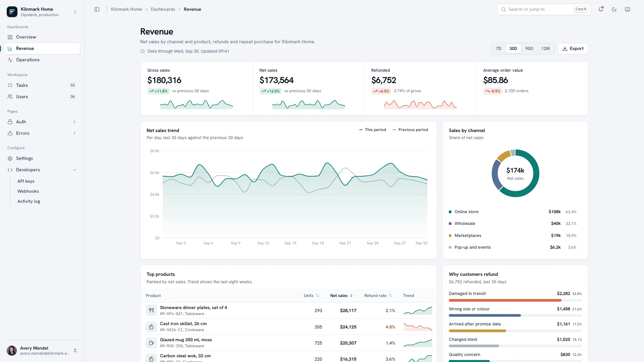The width and height of the screenshot is (644, 362).
Task: Expand the Errors pages group
Action: pyautogui.click(x=74, y=133)
